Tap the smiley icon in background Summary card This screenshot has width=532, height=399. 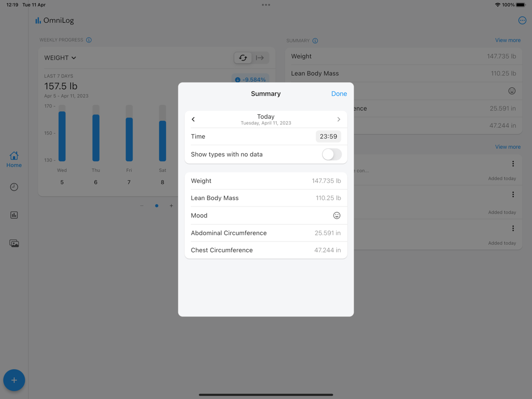click(512, 91)
